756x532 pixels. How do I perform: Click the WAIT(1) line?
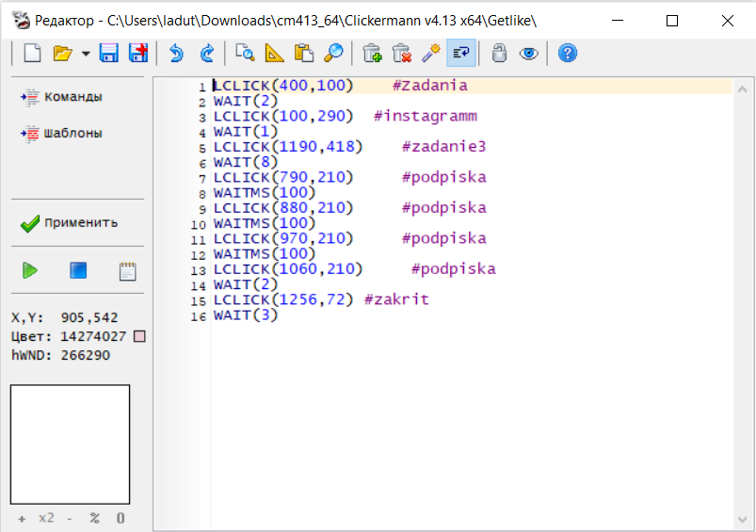coord(246,131)
